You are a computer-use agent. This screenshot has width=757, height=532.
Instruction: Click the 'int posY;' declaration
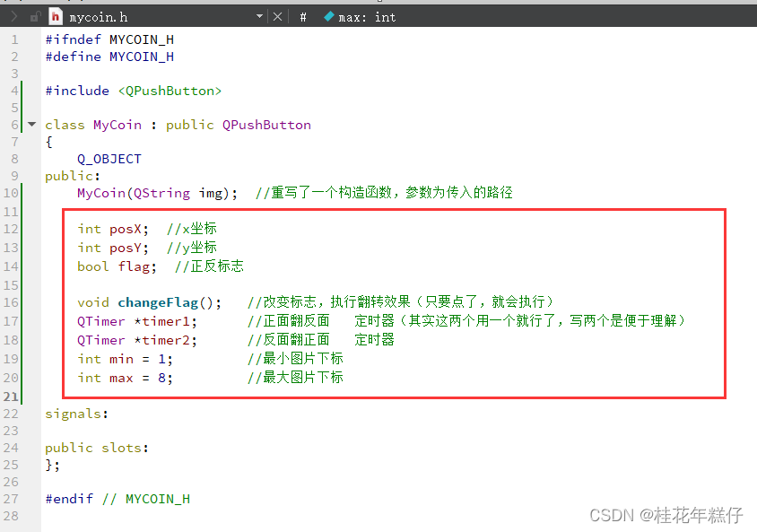[113, 248]
